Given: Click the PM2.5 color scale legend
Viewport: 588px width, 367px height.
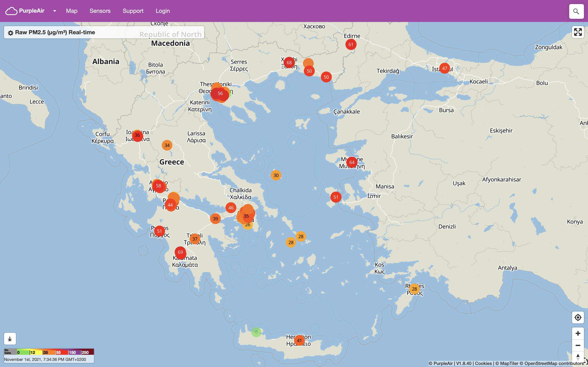Looking at the screenshot, I should coord(49,352).
